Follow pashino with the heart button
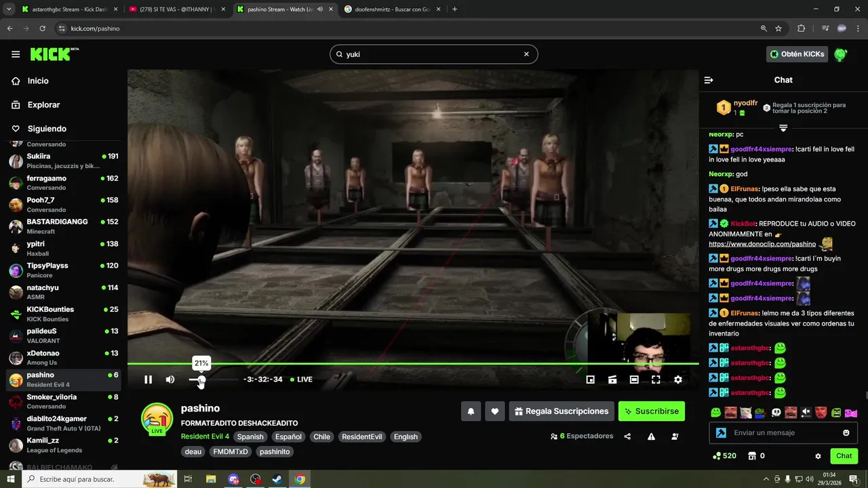 coord(495,411)
